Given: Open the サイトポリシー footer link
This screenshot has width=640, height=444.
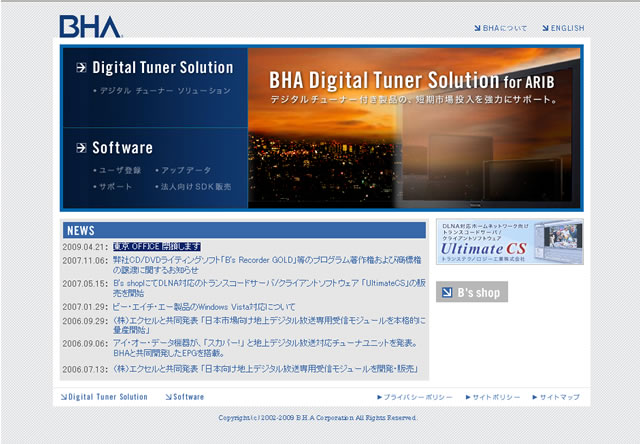Looking at the screenshot, I should (x=493, y=397).
